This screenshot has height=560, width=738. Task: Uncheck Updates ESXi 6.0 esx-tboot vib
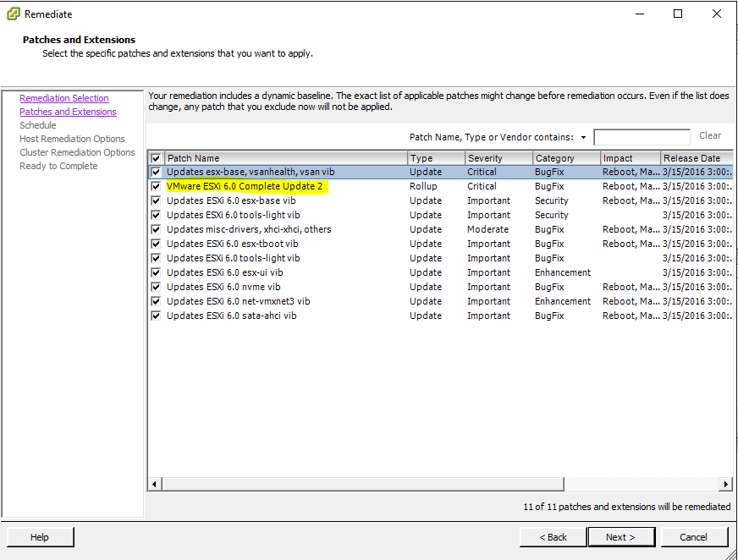point(156,244)
